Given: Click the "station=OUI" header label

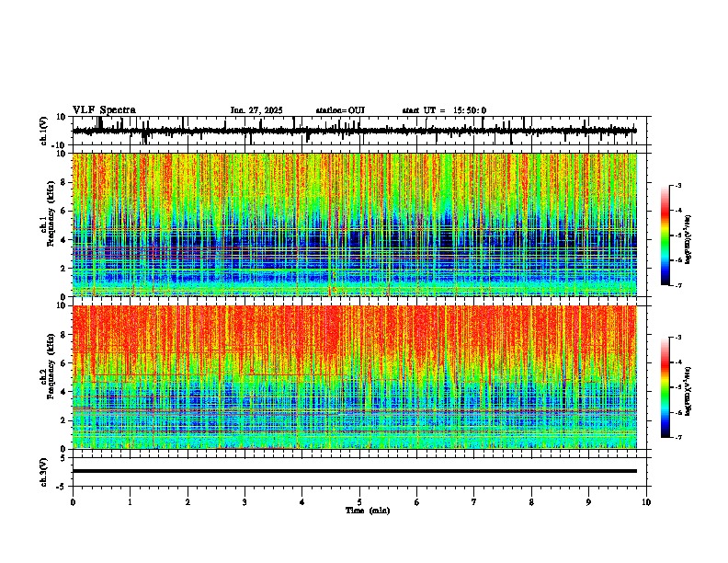Looking at the screenshot, I should pos(340,110).
